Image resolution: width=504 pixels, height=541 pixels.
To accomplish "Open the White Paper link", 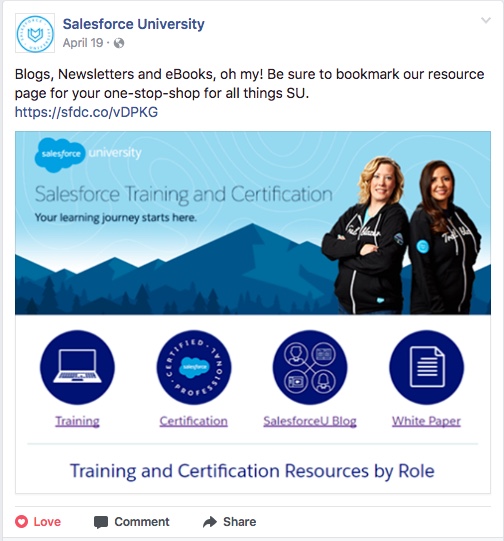I will (x=426, y=421).
